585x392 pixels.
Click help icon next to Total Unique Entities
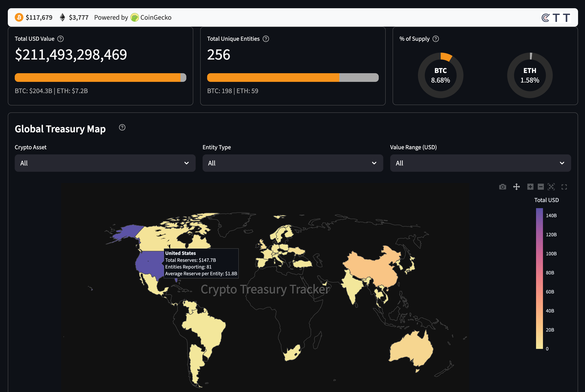(266, 39)
